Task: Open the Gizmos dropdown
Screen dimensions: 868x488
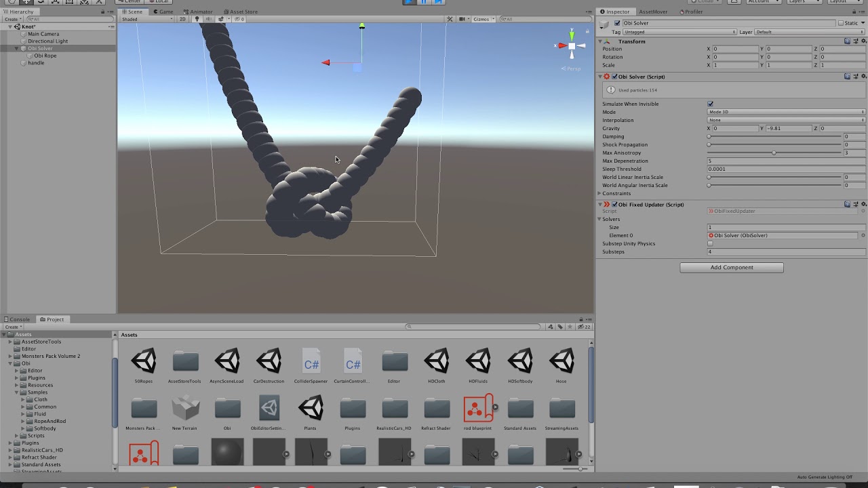Action: pyautogui.click(x=483, y=19)
